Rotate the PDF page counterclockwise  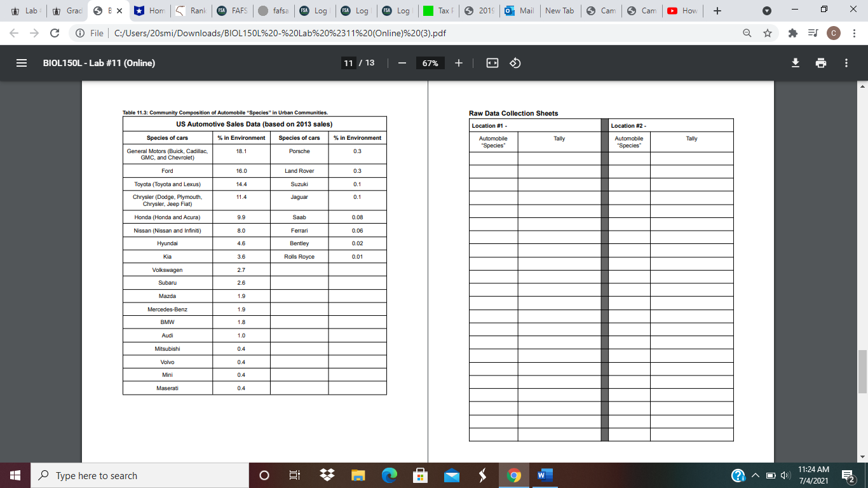515,63
